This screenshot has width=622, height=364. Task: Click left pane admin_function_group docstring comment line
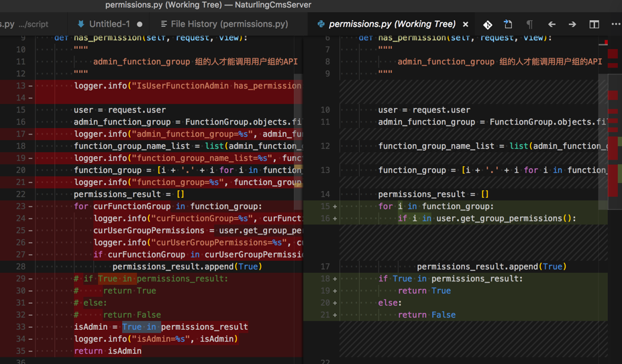pos(195,62)
